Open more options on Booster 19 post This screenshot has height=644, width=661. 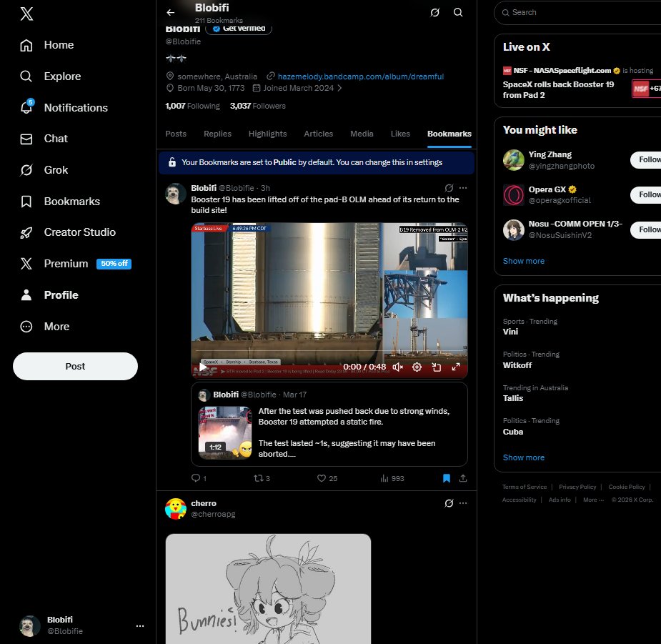[x=463, y=188]
